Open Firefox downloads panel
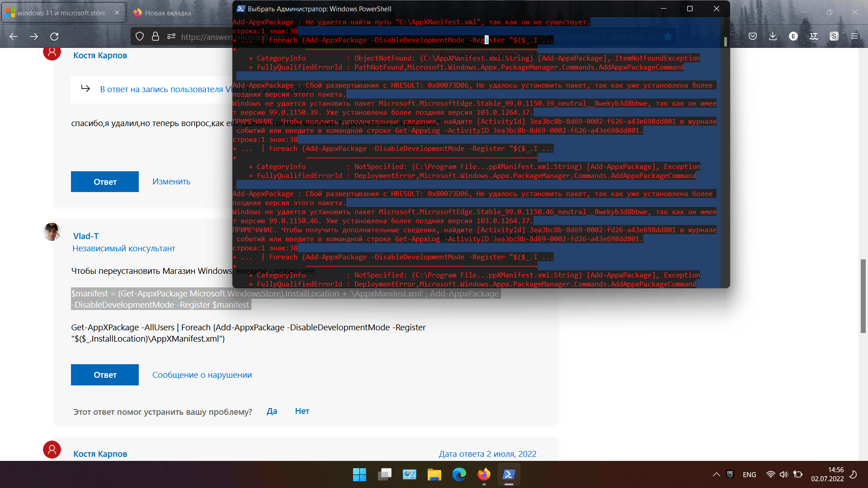The image size is (868, 488). (773, 37)
